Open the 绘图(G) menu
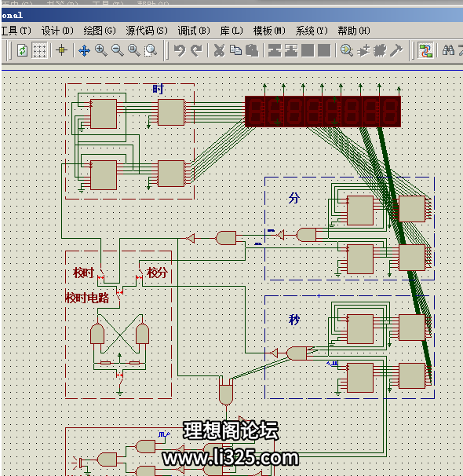 pos(100,31)
